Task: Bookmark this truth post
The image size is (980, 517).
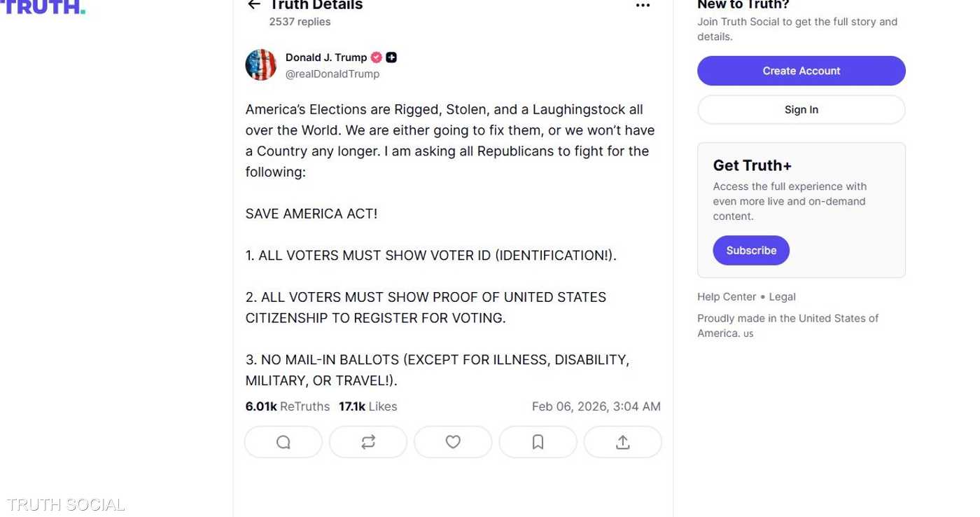Action: click(x=538, y=442)
